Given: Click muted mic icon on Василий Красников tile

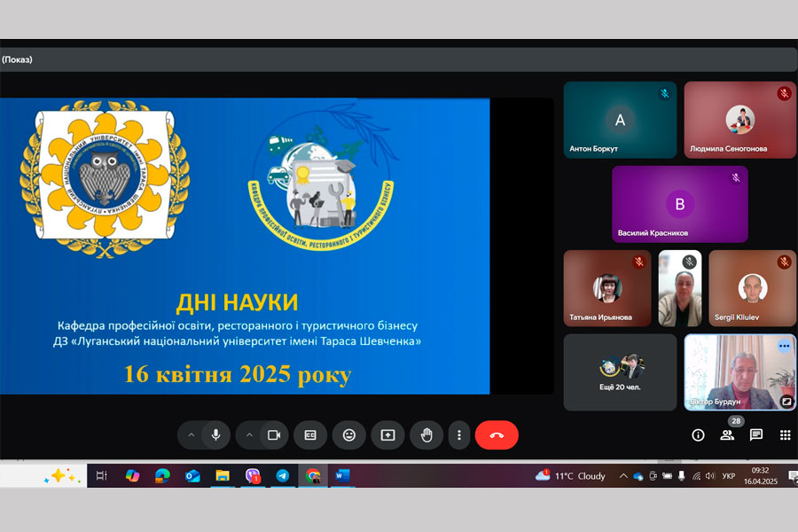Looking at the screenshot, I should (736, 177).
